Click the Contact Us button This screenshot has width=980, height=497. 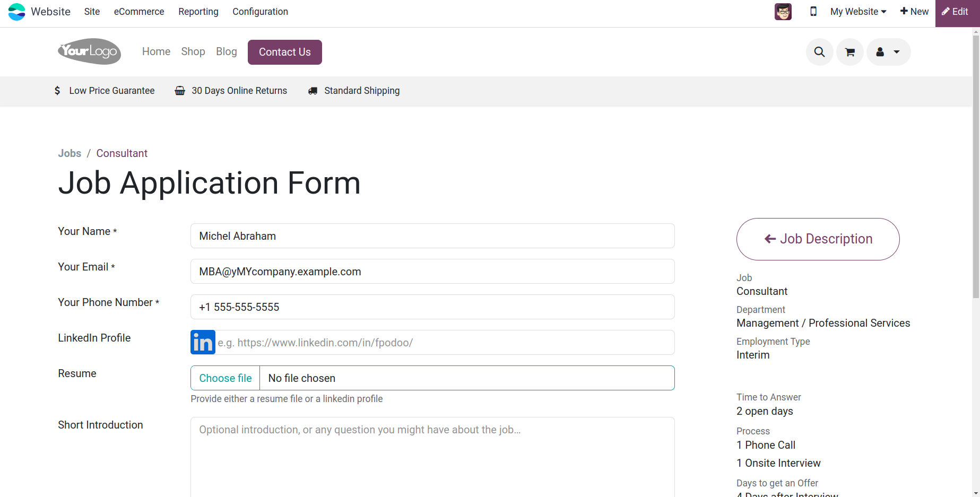(x=285, y=52)
